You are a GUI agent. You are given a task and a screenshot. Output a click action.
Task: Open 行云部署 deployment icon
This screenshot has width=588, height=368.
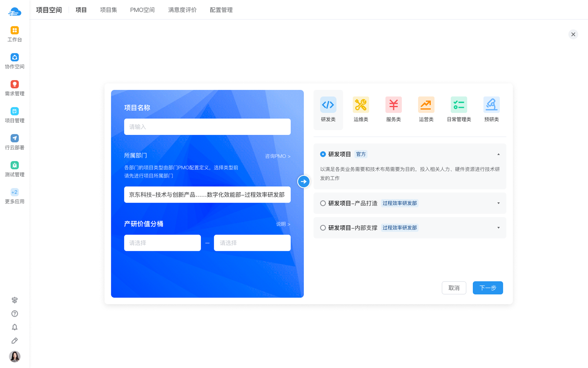[14, 138]
